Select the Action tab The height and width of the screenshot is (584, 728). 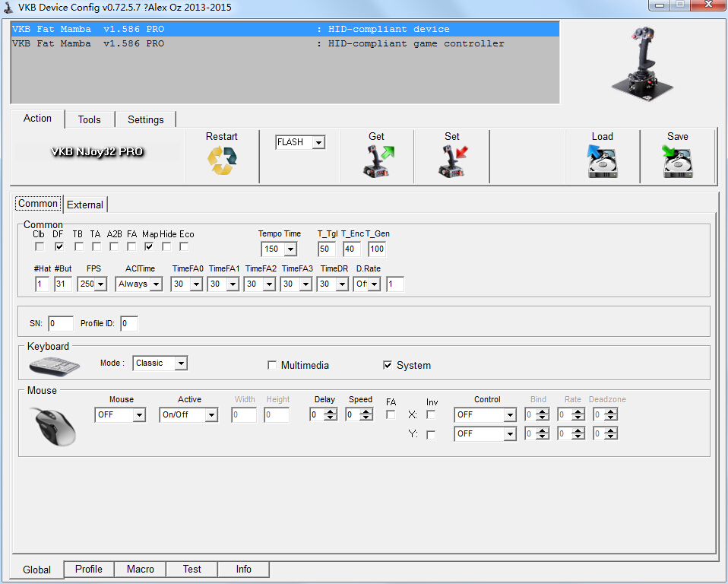click(x=37, y=119)
